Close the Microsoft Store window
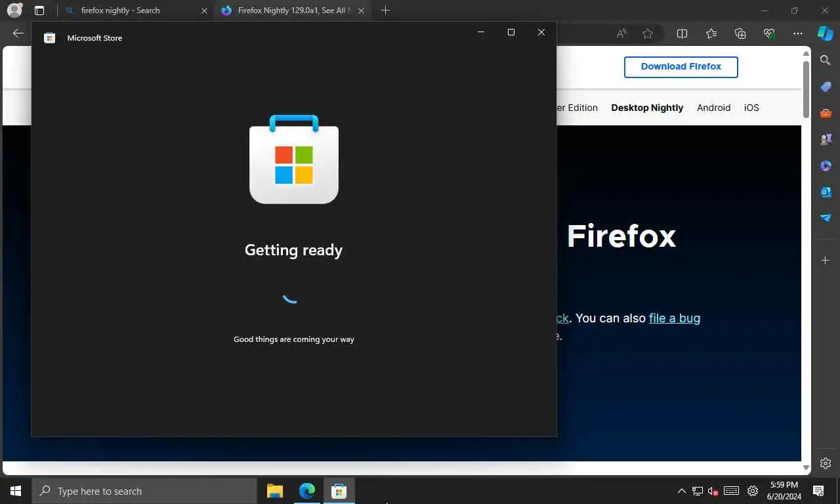 click(x=541, y=32)
